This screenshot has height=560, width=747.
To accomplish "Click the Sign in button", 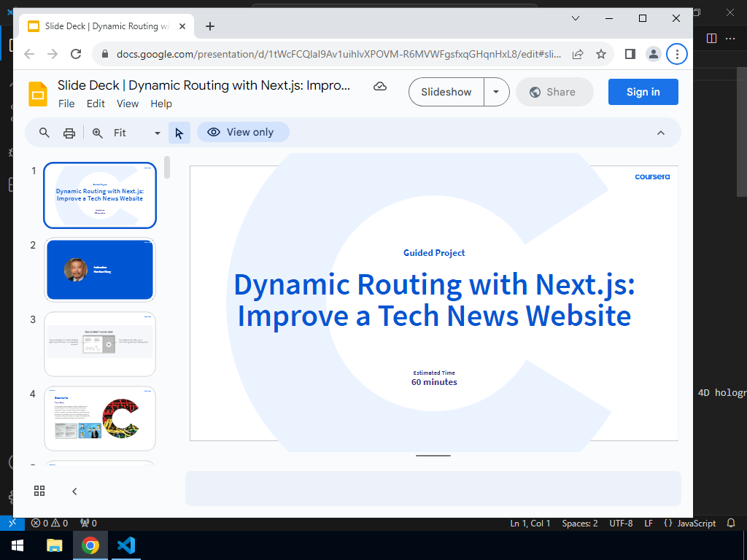I will [x=643, y=92].
